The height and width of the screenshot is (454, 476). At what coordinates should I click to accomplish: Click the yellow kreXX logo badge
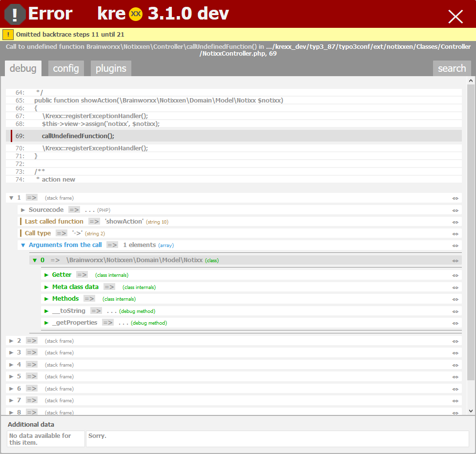(x=136, y=14)
